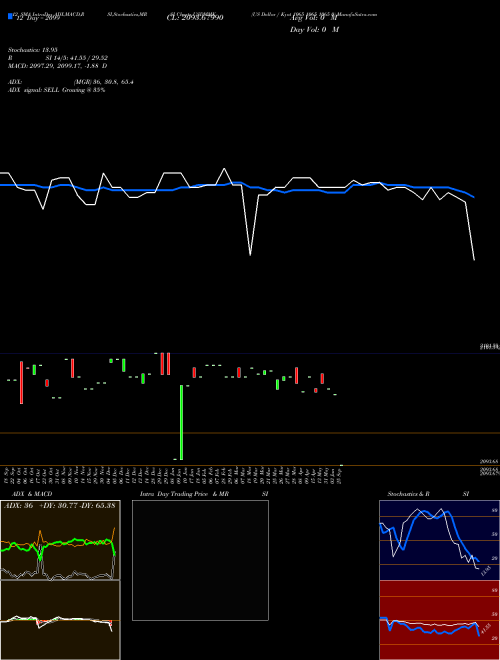Click the 'SI 14/3: 41.55 / 29.52' value
The height and width of the screenshot is (660, 500).
[77, 58]
